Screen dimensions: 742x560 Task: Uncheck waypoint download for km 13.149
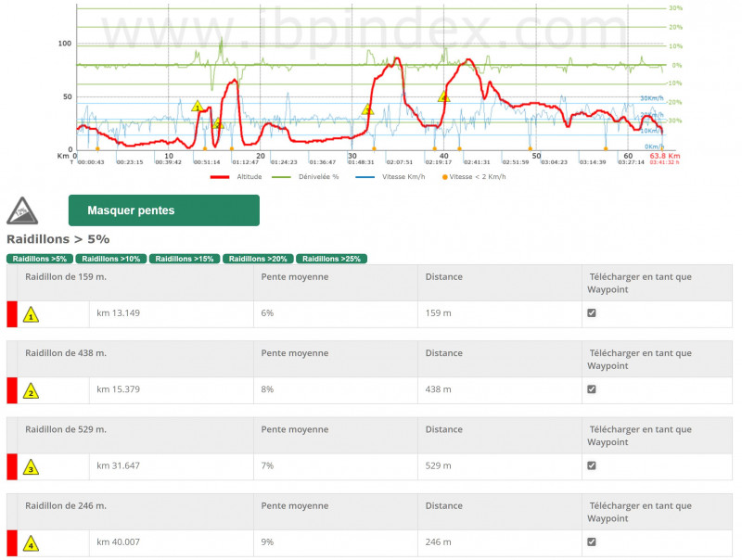pos(592,313)
